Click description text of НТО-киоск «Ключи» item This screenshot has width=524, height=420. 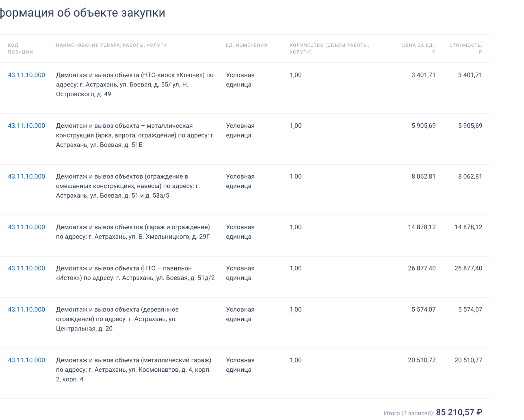click(134, 84)
